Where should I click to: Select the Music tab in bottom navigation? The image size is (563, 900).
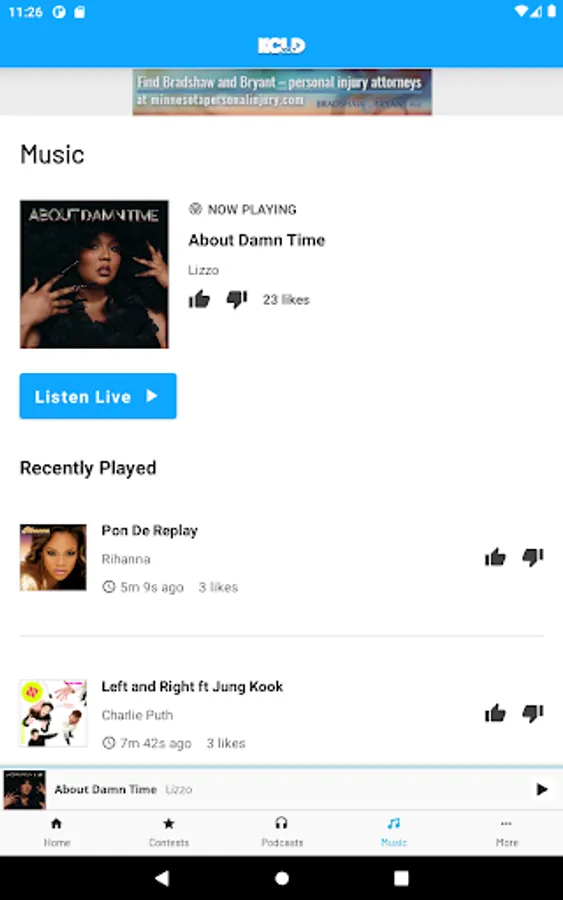[394, 832]
